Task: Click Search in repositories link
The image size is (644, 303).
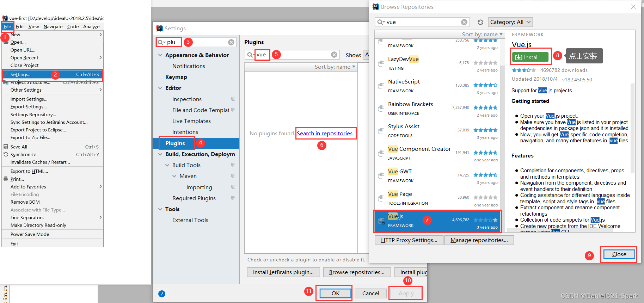Action: click(x=324, y=133)
